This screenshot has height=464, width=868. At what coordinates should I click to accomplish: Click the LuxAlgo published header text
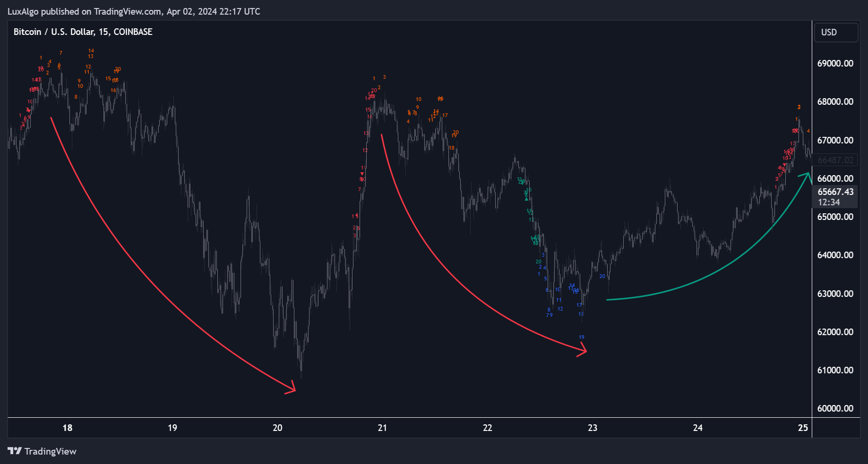tap(134, 11)
